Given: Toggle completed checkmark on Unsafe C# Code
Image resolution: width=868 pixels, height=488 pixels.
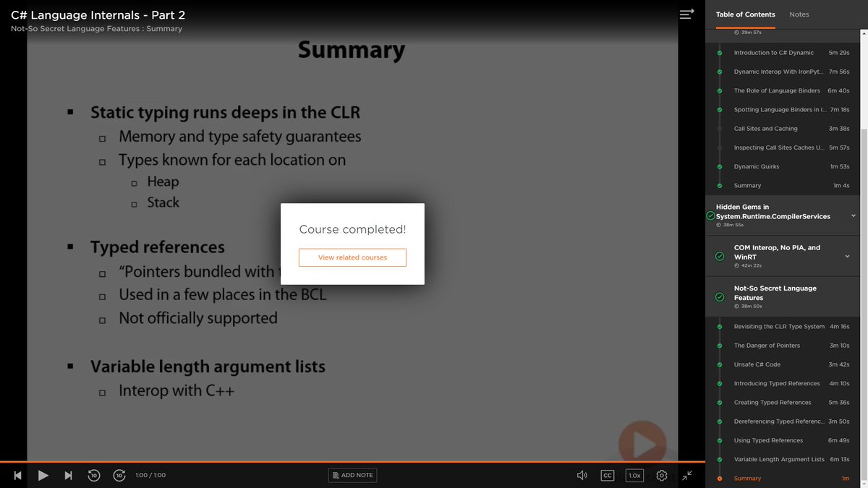Looking at the screenshot, I should click(719, 364).
